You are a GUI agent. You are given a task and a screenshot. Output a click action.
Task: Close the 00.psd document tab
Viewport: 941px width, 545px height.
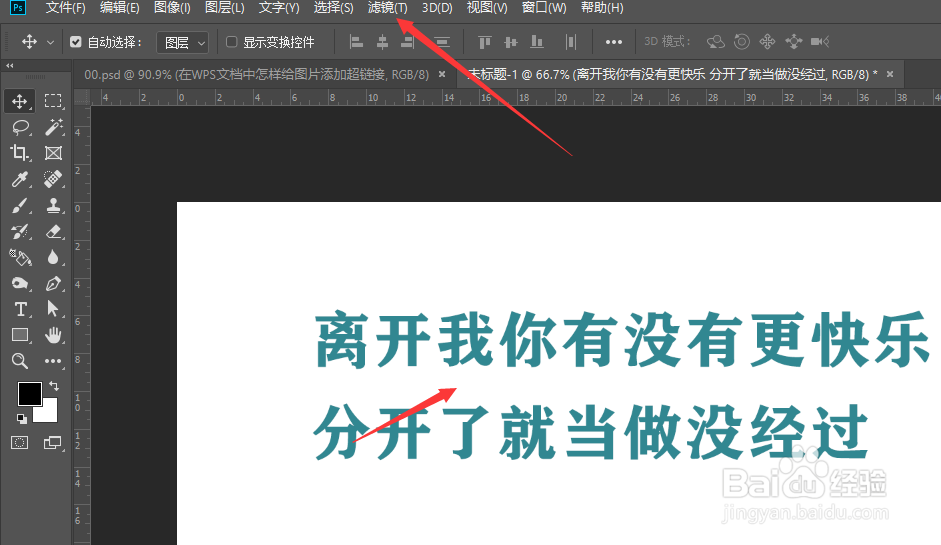tap(442, 74)
